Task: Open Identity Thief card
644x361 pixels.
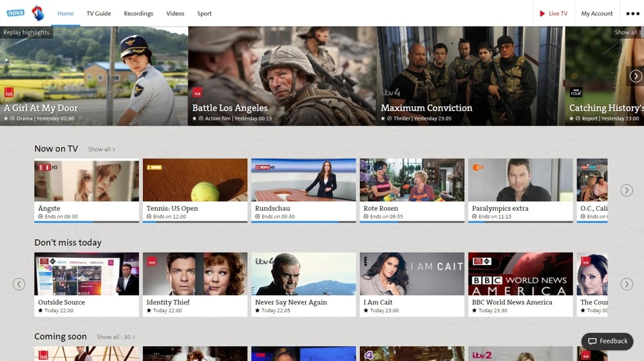Action: [x=195, y=284]
